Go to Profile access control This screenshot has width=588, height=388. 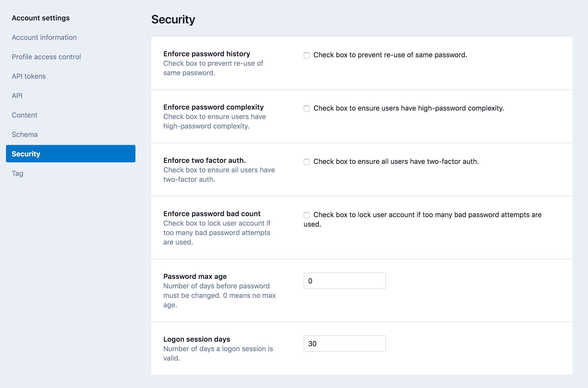click(x=46, y=57)
